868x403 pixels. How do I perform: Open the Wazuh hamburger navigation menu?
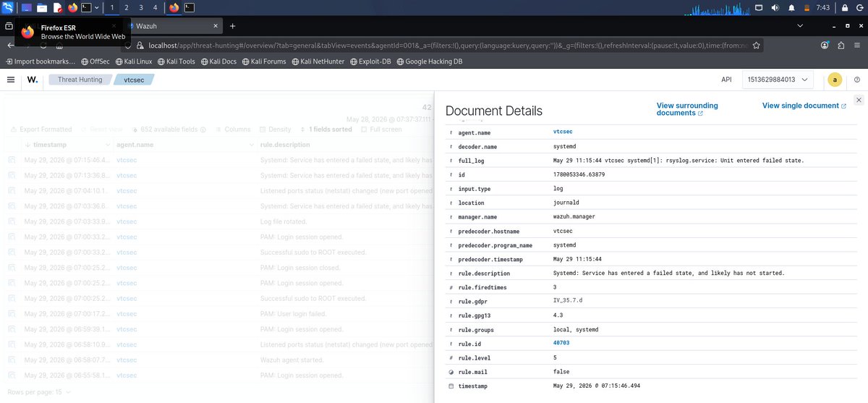click(x=11, y=80)
